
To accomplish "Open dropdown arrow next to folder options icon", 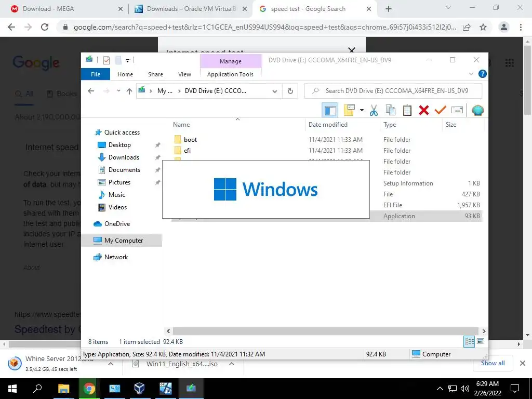I will [362, 110].
